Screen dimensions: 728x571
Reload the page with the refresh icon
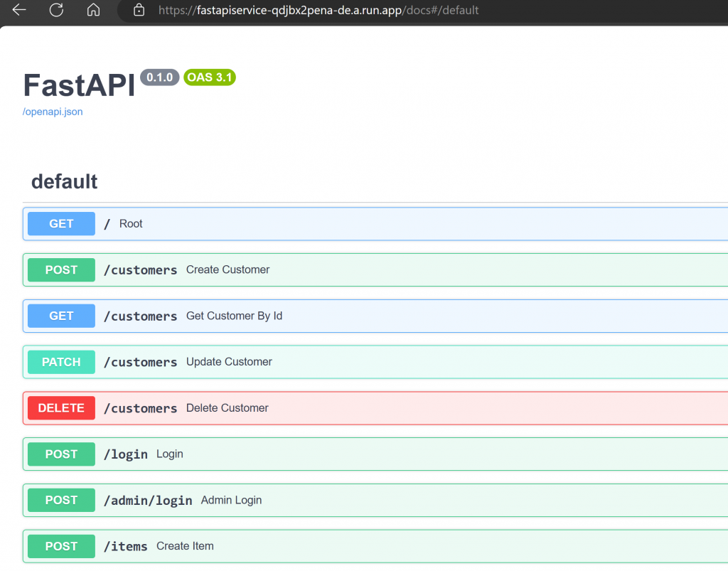click(x=56, y=10)
